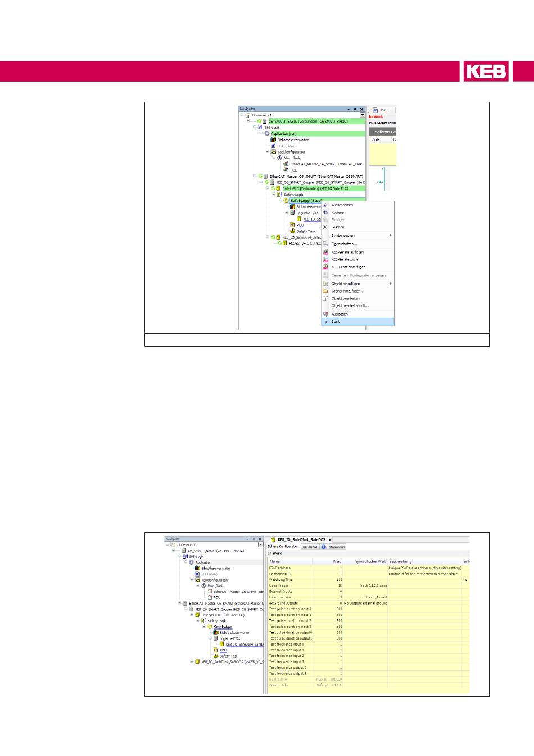Click the yellow icon of SafetyPLC [Verbunden]

279,188
